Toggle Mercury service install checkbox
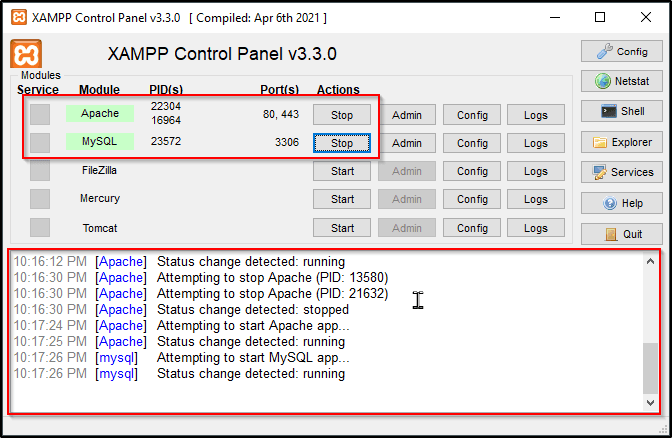The image size is (672, 438). pos(40,199)
